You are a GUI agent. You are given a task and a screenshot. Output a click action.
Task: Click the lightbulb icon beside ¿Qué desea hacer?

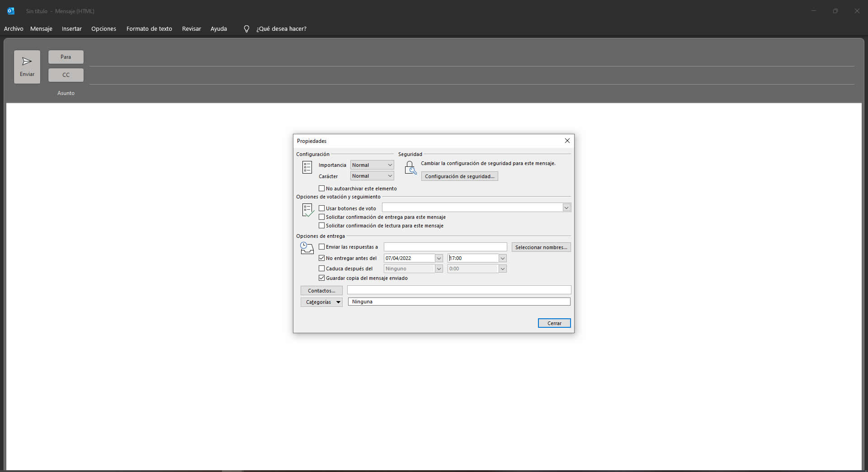(x=246, y=29)
